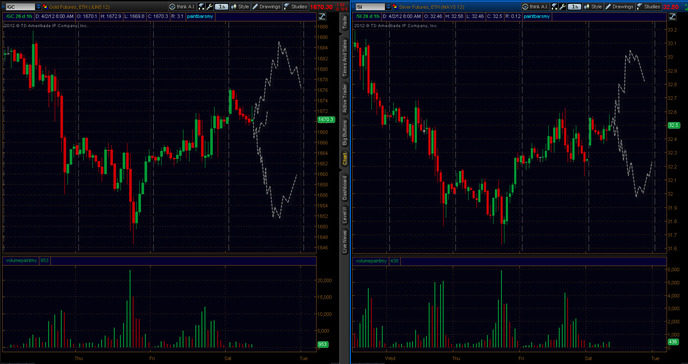The image size is (688, 364).
Task: Open Drawings tools on Gold chart
Action: 267,7
